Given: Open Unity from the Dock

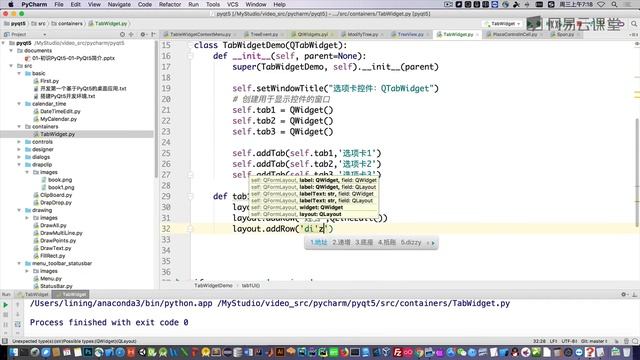Looking at the screenshot, I should pos(142,352).
